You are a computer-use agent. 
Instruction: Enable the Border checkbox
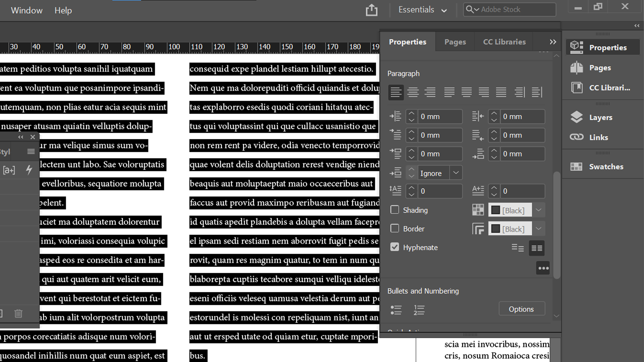tap(395, 229)
